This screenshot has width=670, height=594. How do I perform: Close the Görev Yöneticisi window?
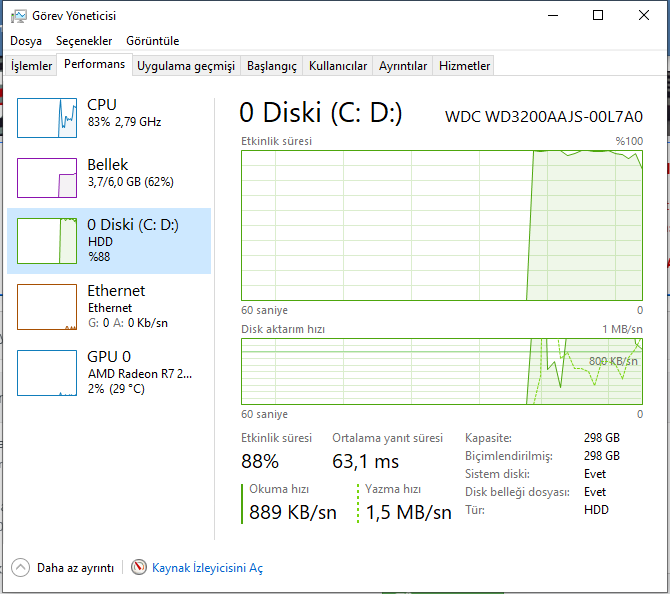pyautogui.click(x=644, y=16)
